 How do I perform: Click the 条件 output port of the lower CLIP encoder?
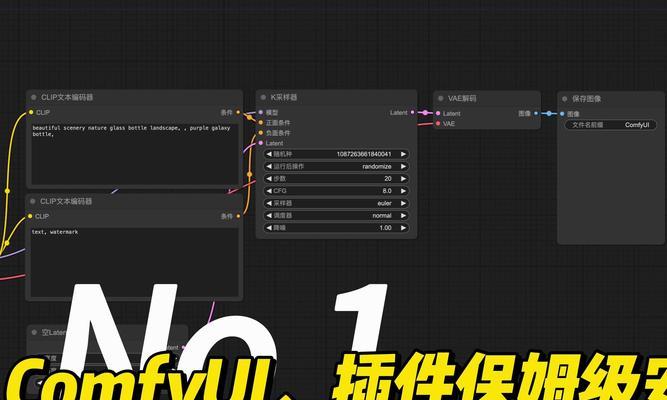pyautogui.click(x=238, y=216)
